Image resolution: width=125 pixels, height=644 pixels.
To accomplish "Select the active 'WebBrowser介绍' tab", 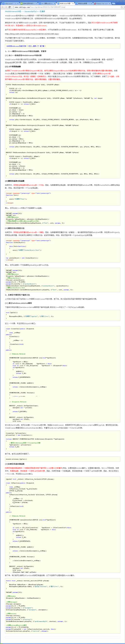I will point(65,3).
